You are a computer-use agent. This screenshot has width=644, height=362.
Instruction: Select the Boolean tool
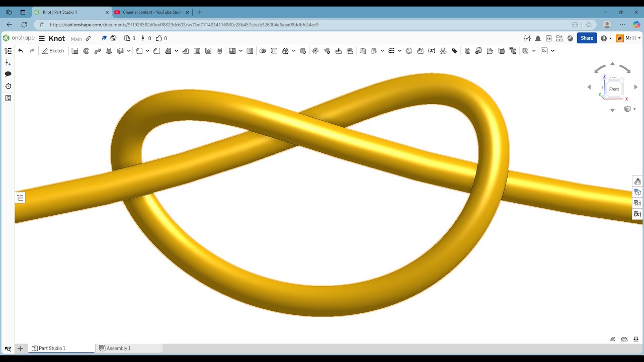tap(263, 51)
